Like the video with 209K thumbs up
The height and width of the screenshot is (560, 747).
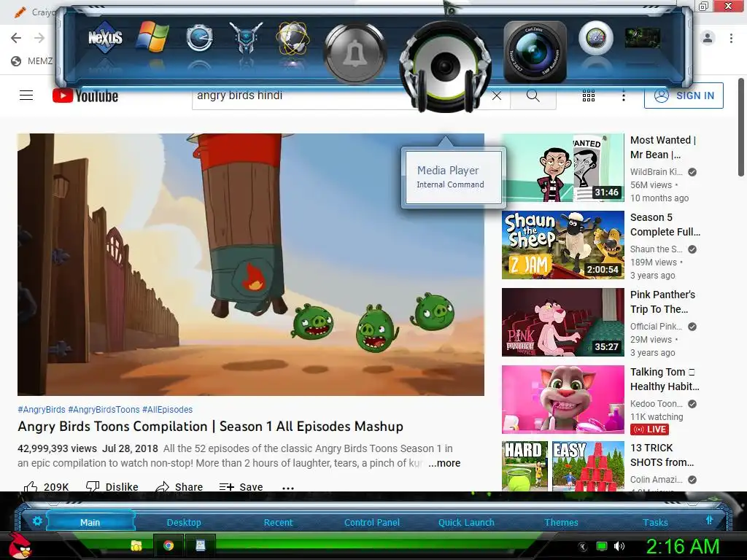46,486
